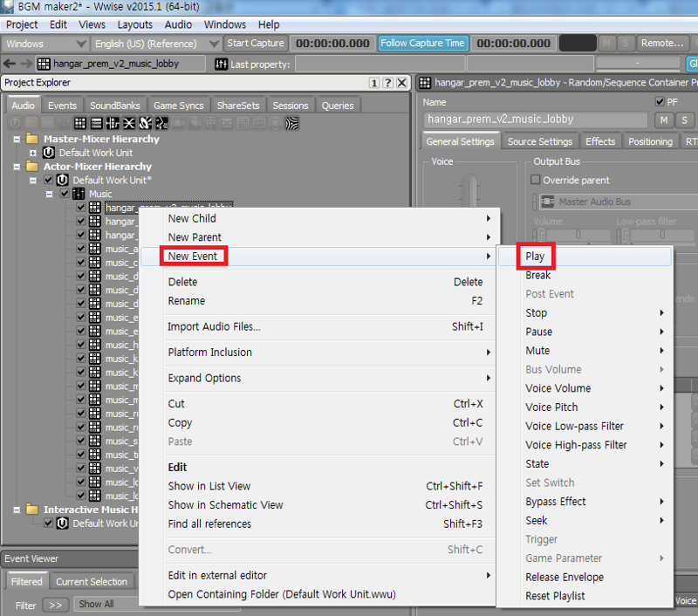Open the Source Settings tab
The height and width of the screenshot is (616, 698).
(540, 141)
